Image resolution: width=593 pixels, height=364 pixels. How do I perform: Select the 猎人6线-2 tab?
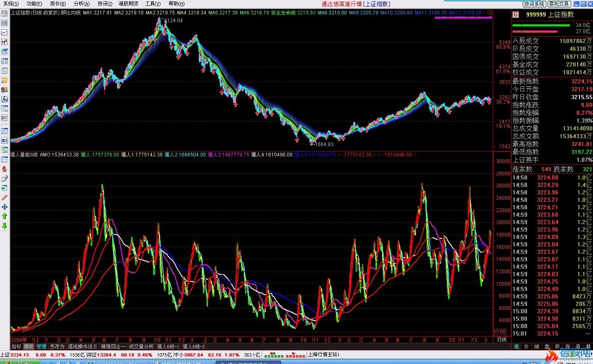[194, 347]
